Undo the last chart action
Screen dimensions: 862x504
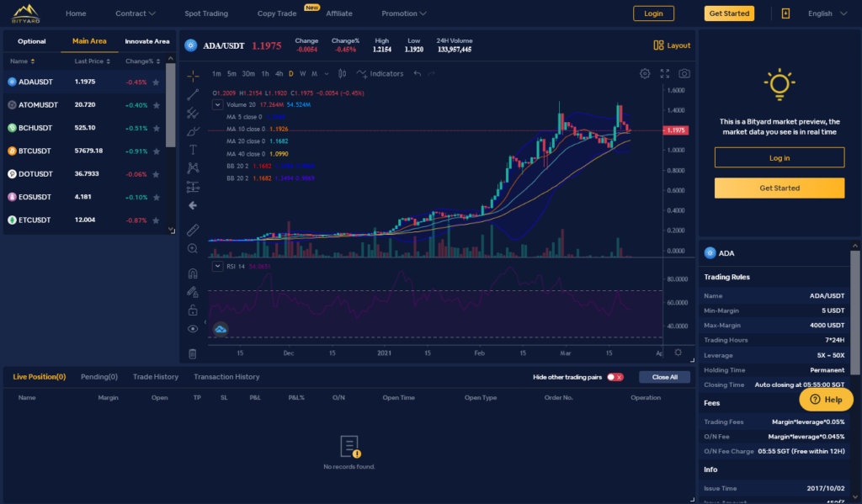[418, 74]
